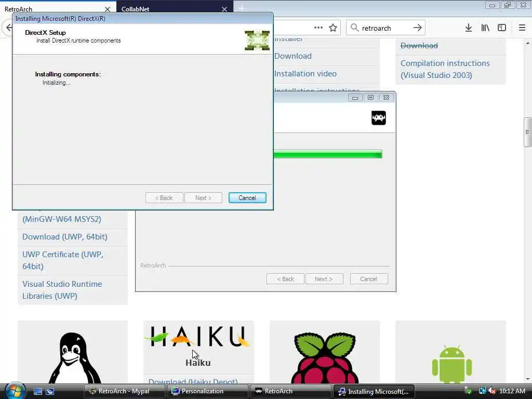Click the green installation progress bar
This screenshot has height=399, width=532.
point(328,154)
